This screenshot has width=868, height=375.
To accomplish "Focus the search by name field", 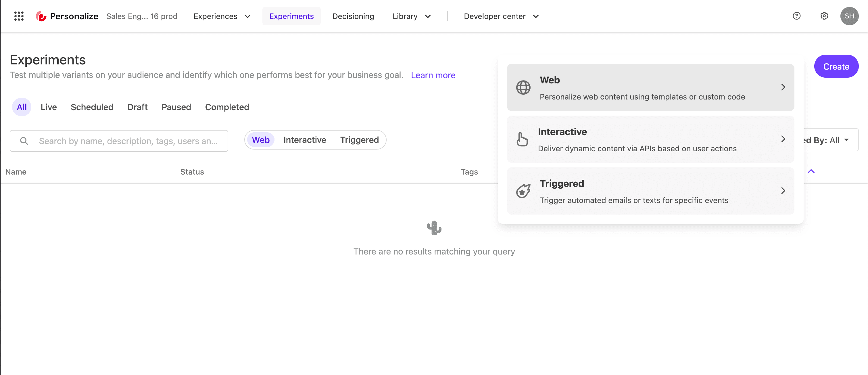I will (128, 141).
